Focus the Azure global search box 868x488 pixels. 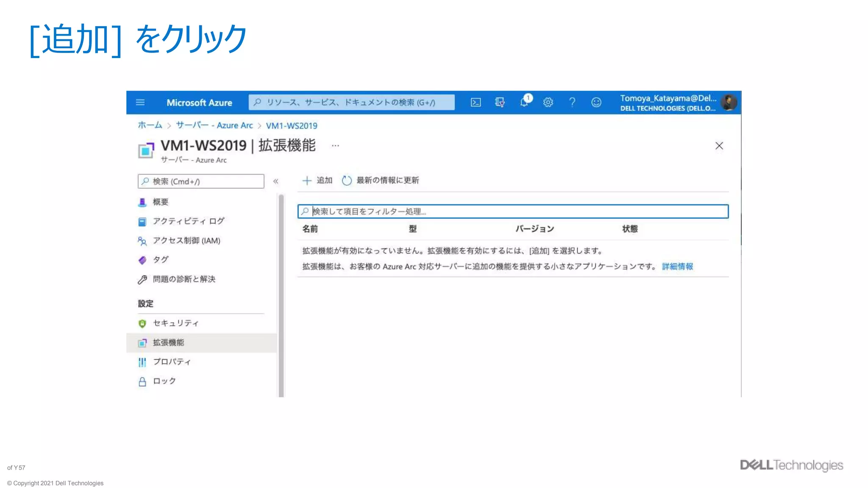[x=351, y=103]
